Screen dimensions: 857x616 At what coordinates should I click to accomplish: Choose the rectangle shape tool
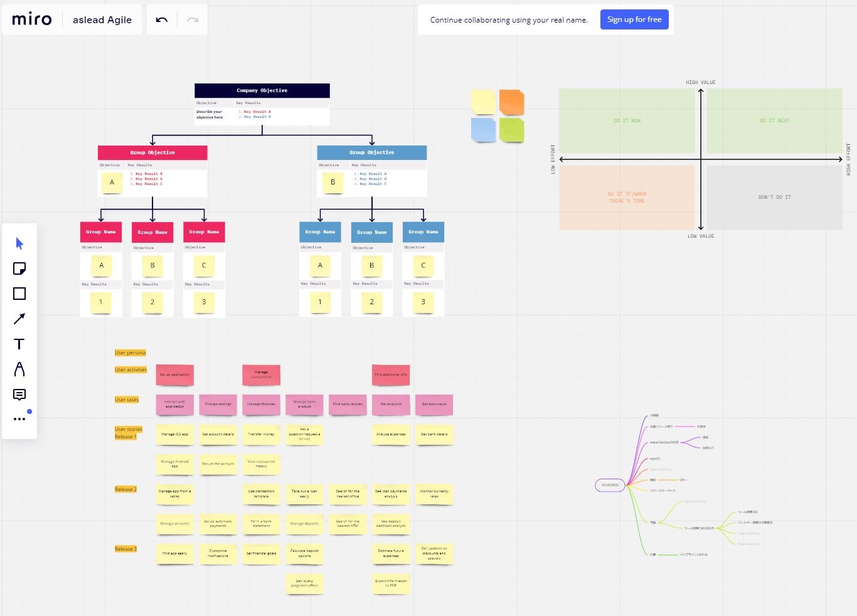(19, 294)
